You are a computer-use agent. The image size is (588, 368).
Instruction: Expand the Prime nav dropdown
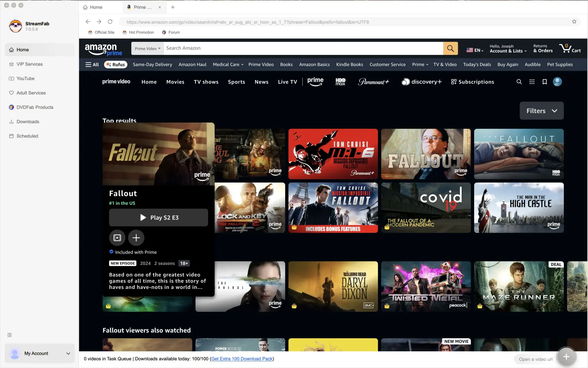[x=420, y=64]
